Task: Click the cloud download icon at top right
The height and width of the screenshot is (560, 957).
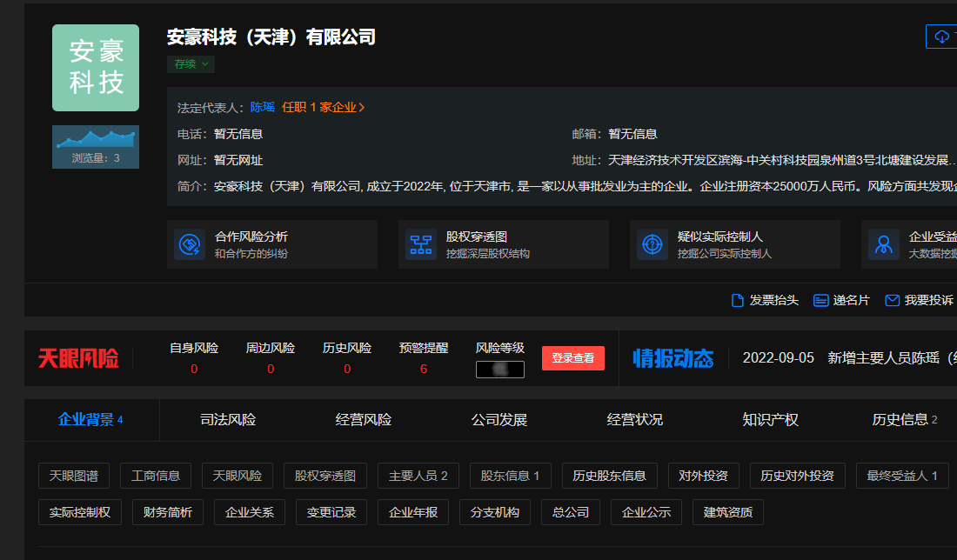Action: [941, 37]
